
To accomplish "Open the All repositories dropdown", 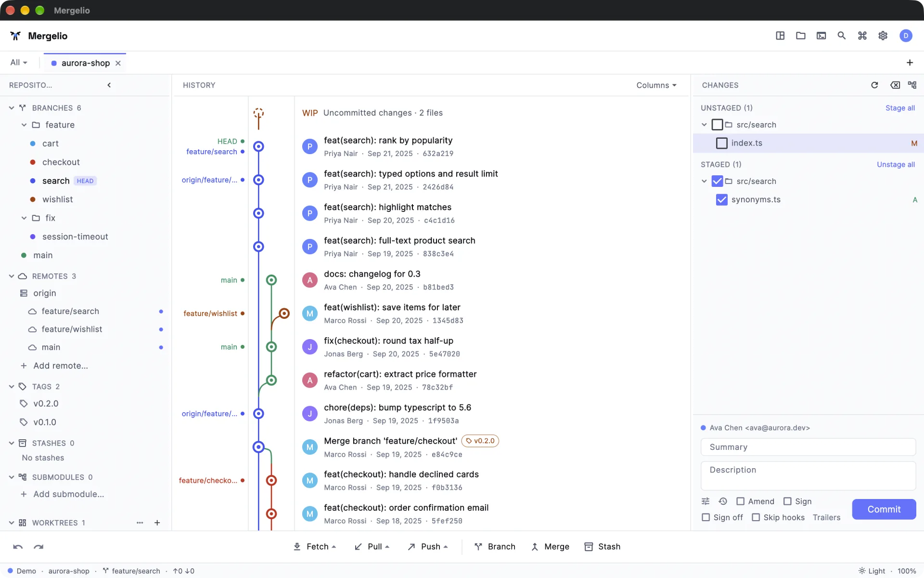I will coord(19,63).
